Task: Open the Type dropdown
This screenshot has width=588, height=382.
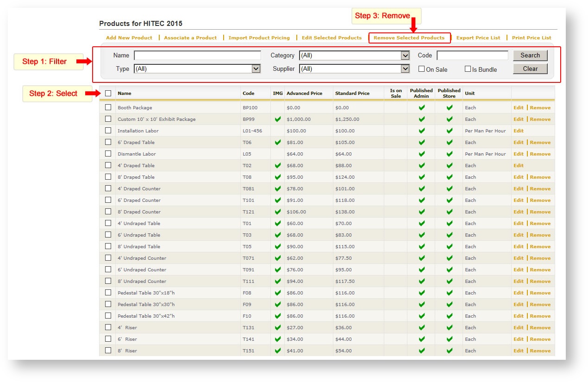Action: (x=197, y=69)
